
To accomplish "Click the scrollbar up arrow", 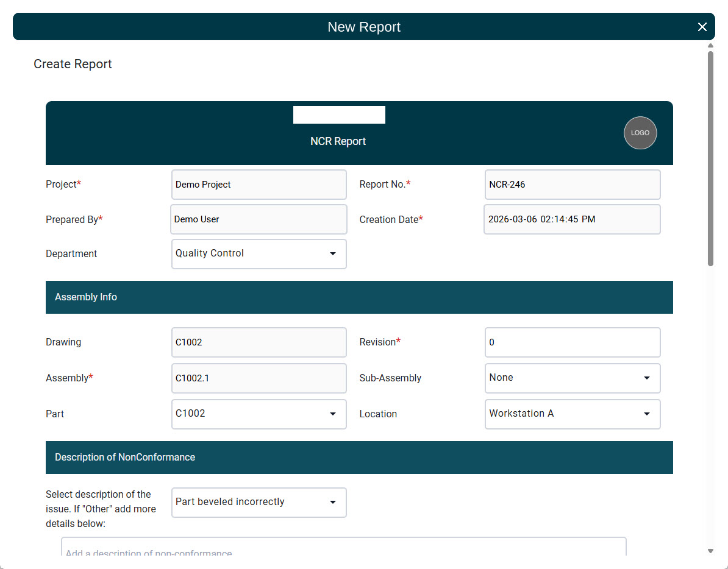I will coord(710,46).
